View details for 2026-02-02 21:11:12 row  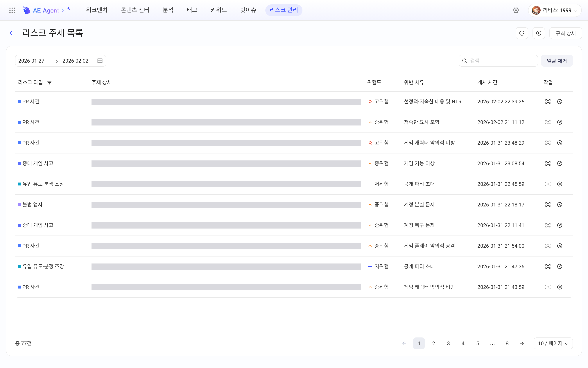[548, 122]
